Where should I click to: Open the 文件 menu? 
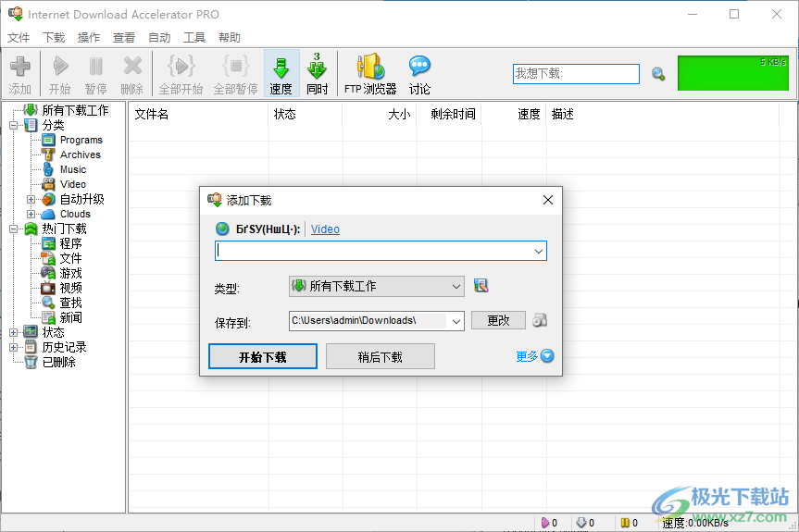coord(19,38)
